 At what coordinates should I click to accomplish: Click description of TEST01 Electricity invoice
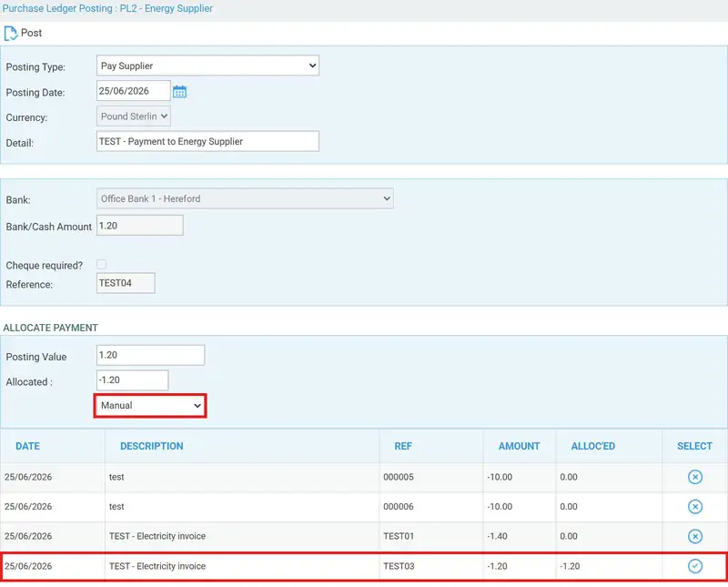click(157, 536)
